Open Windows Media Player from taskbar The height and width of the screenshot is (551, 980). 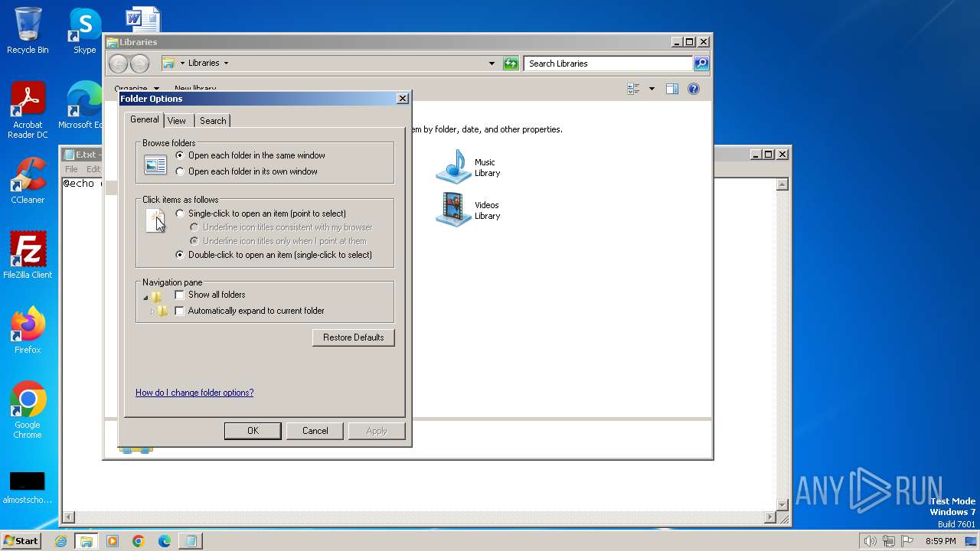tap(113, 541)
